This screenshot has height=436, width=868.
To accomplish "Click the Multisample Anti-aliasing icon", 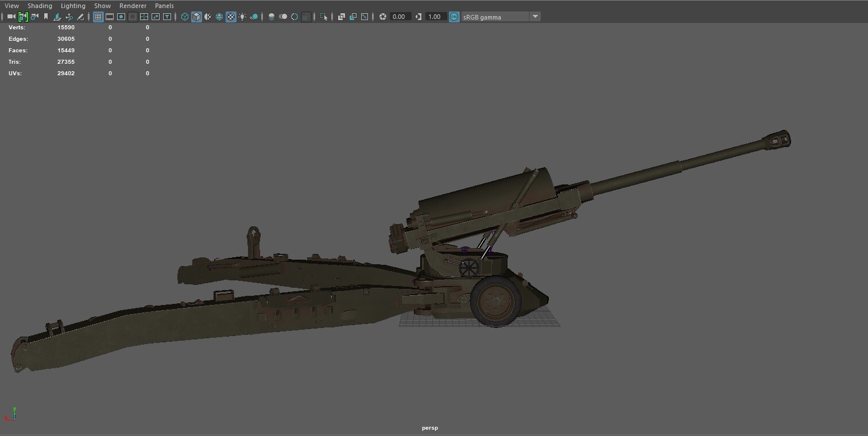I will point(294,17).
